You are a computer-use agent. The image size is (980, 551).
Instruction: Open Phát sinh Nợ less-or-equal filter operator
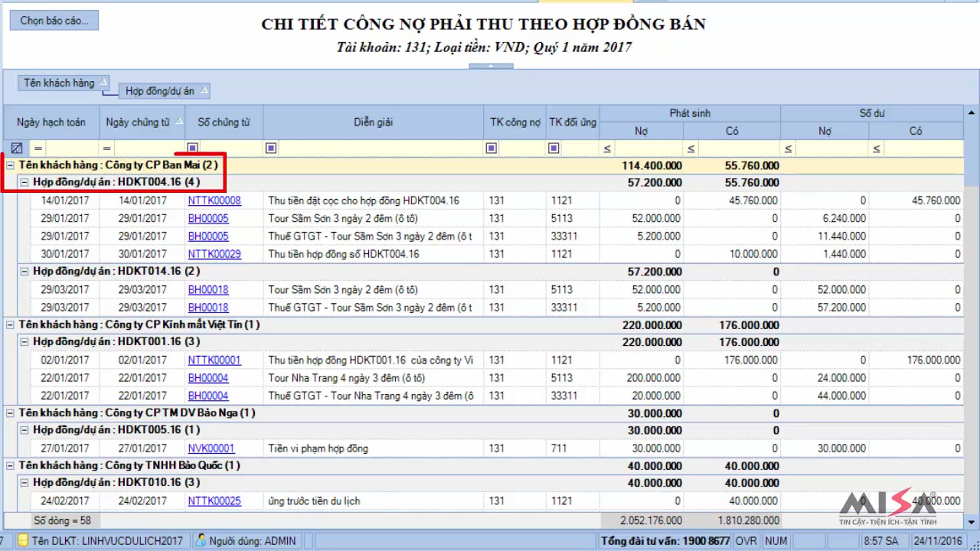coord(607,149)
